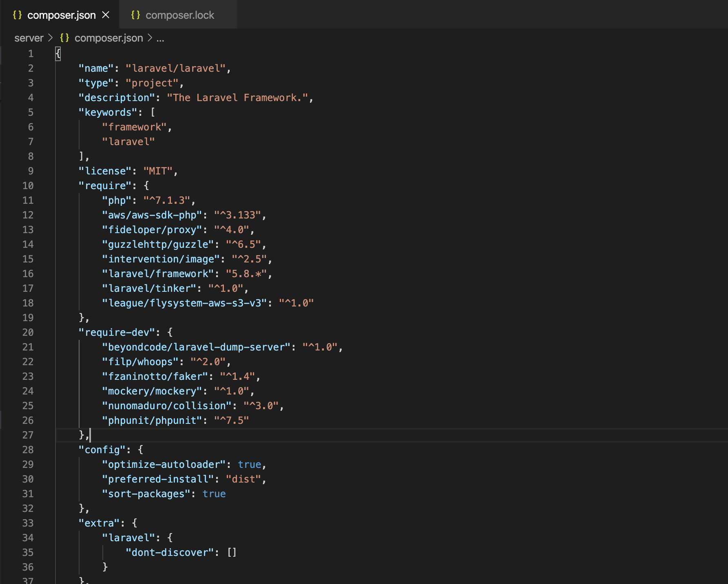Screen dimensions: 728x584
Task: Click the "MIT" license value
Action: [x=158, y=171]
